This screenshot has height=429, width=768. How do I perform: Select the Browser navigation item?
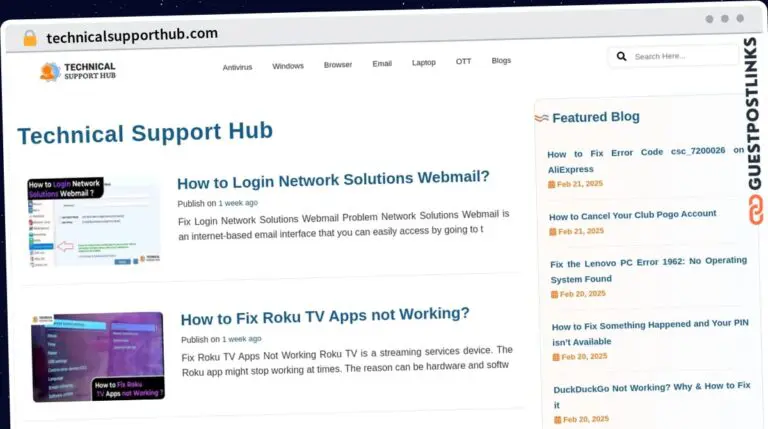click(x=338, y=65)
